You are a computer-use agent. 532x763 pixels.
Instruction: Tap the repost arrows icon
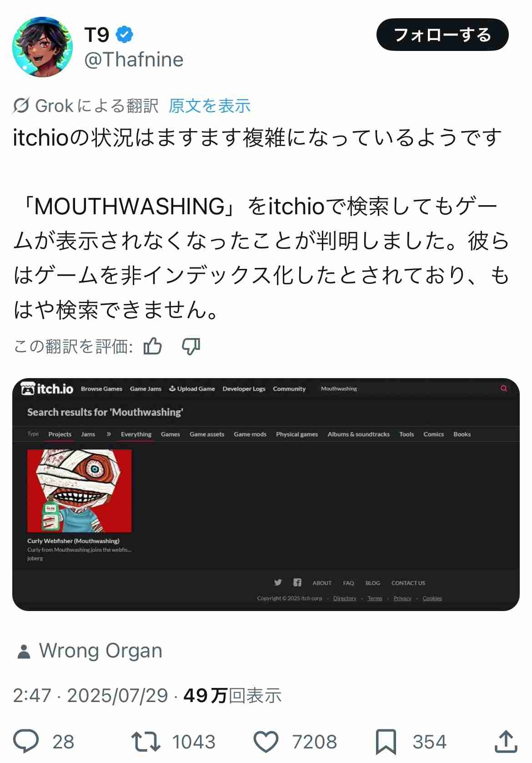coord(146,742)
